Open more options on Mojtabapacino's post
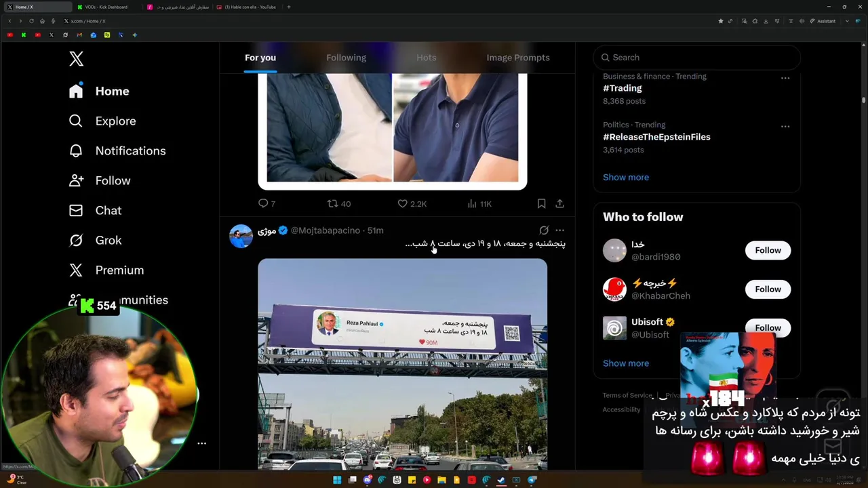This screenshot has height=488, width=868. [x=559, y=230]
